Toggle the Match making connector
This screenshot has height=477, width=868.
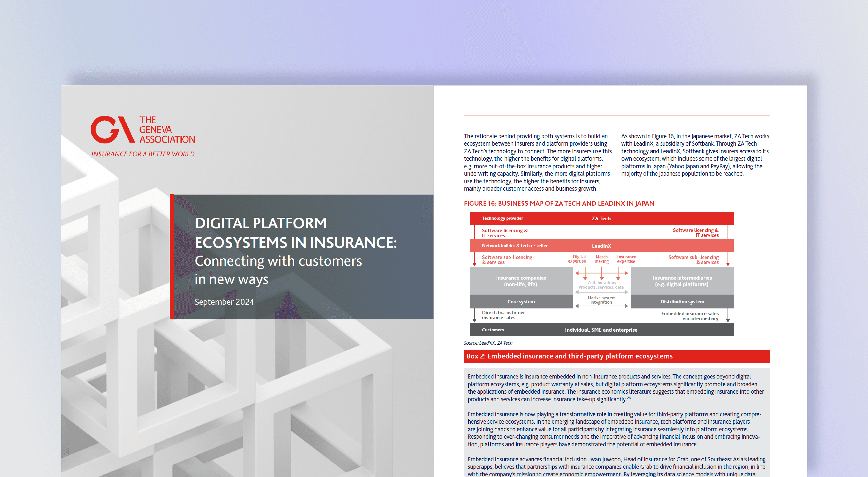pos(602,259)
